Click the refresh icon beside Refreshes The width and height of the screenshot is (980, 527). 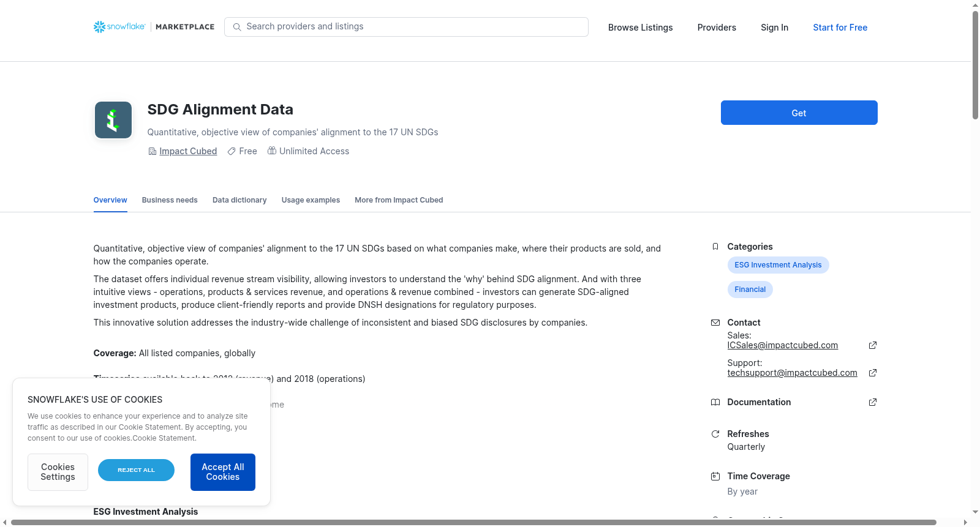click(x=715, y=434)
